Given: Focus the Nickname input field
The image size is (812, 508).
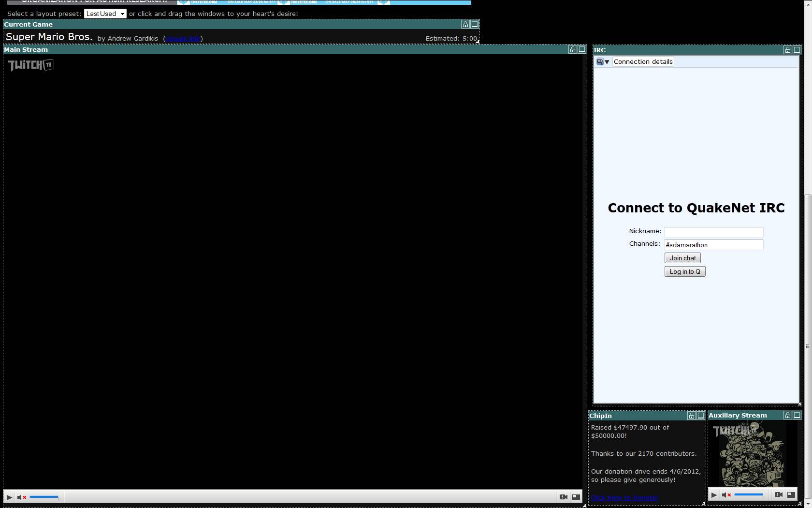Looking at the screenshot, I should (713, 232).
